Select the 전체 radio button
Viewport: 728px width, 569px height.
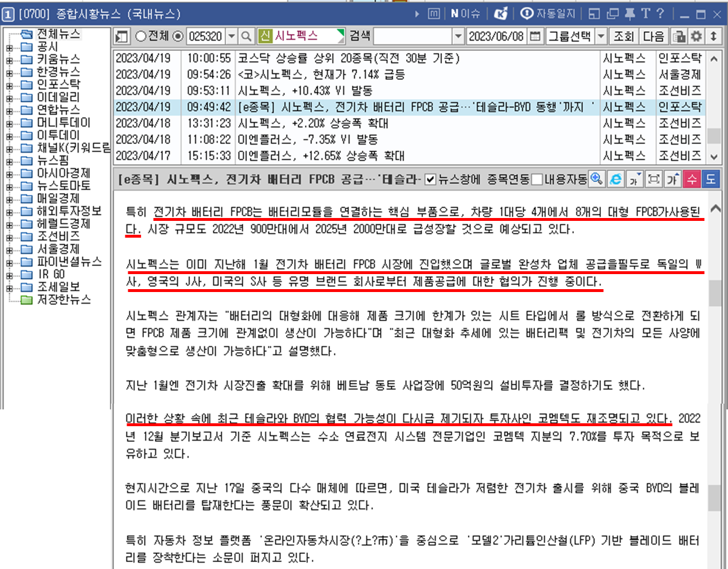(141, 36)
